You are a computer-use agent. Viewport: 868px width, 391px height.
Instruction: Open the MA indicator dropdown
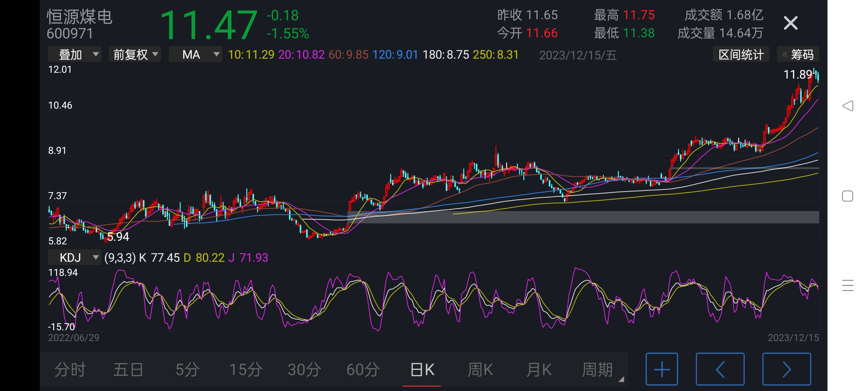coord(196,54)
